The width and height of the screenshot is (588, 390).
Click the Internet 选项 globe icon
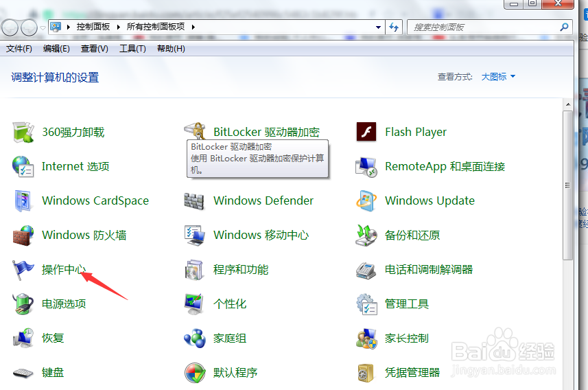[23, 166]
